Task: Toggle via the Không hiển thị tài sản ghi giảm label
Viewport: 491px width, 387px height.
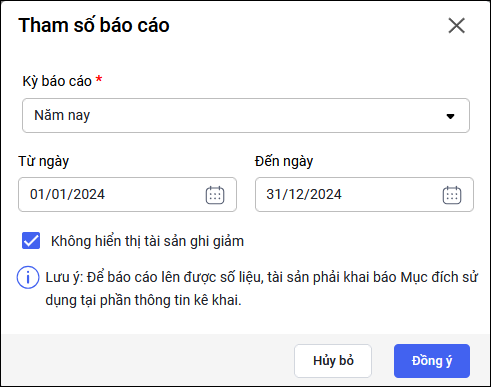Action: 147,241
